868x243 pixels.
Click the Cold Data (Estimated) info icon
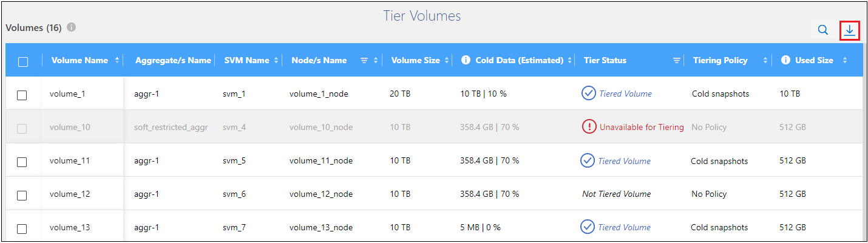(466, 60)
